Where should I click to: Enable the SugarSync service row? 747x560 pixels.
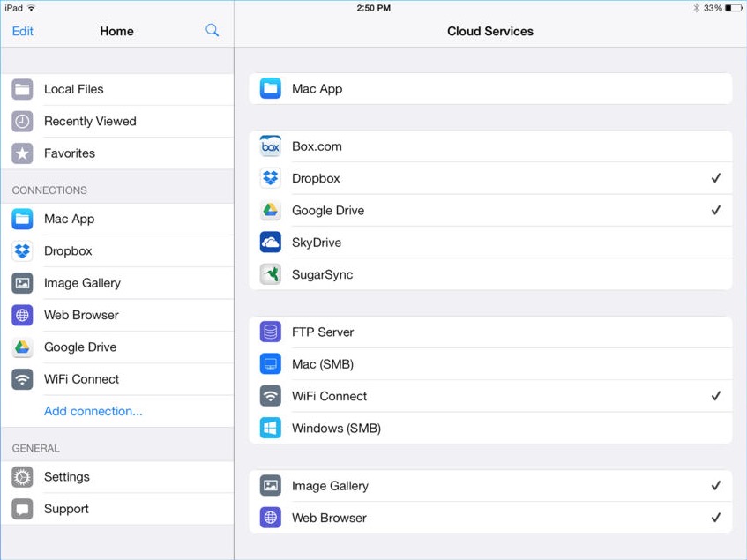pos(490,274)
